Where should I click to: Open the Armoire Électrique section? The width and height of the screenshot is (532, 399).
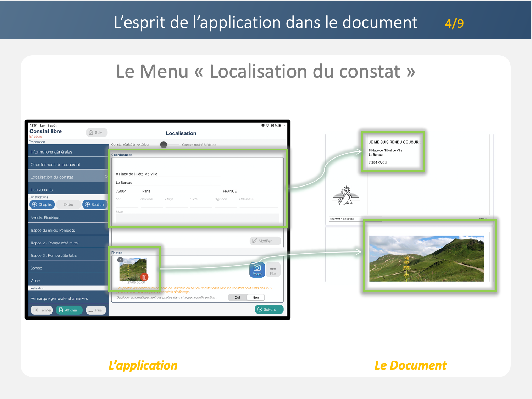[x=67, y=218]
